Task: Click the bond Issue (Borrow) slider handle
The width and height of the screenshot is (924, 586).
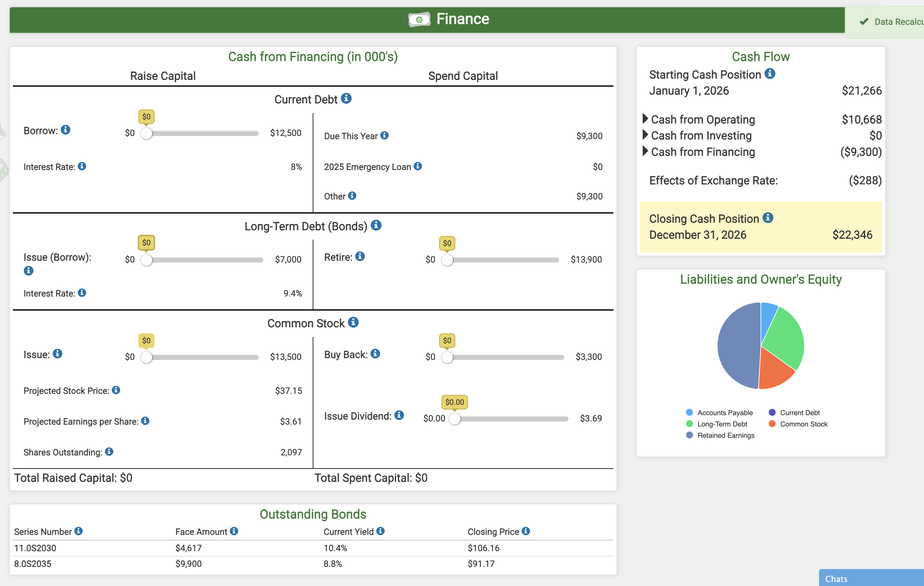Action: [146, 260]
